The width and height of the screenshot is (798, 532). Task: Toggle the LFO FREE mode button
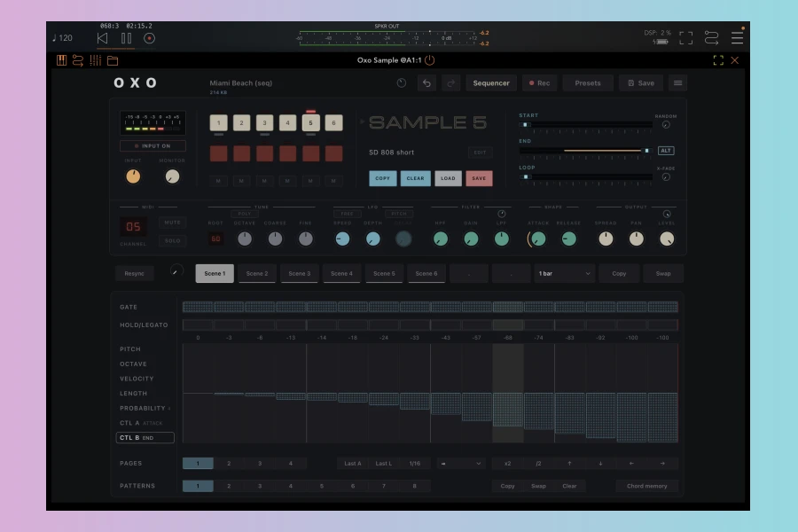pos(347,214)
